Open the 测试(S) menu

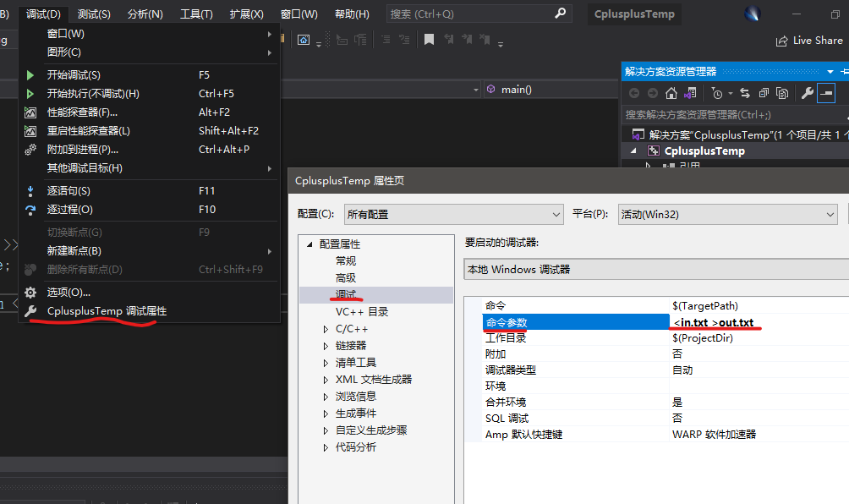coord(94,14)
